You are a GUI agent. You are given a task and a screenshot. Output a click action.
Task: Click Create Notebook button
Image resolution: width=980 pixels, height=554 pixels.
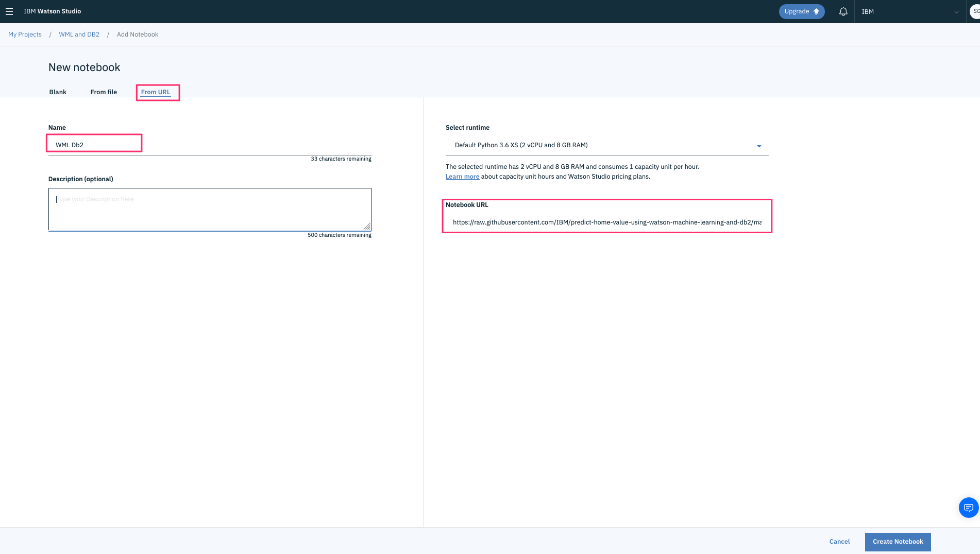(898, 542)
